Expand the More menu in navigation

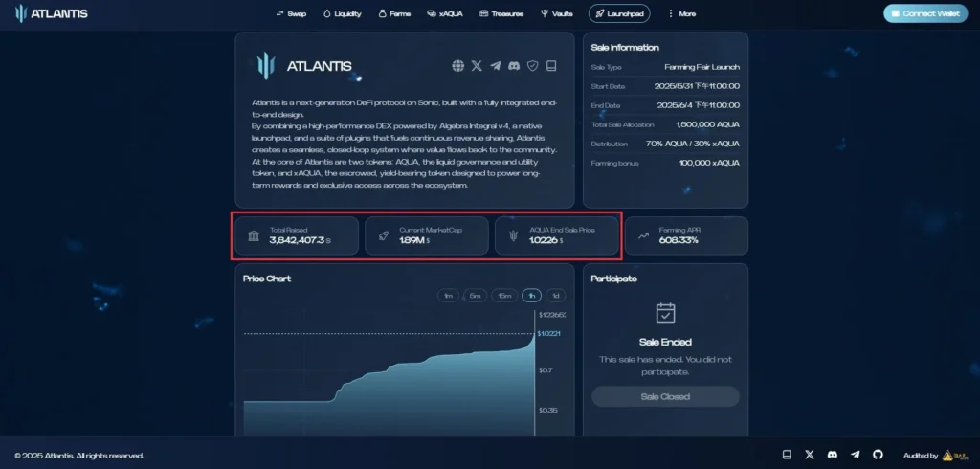pyautogui.click(x=680, y=13)
